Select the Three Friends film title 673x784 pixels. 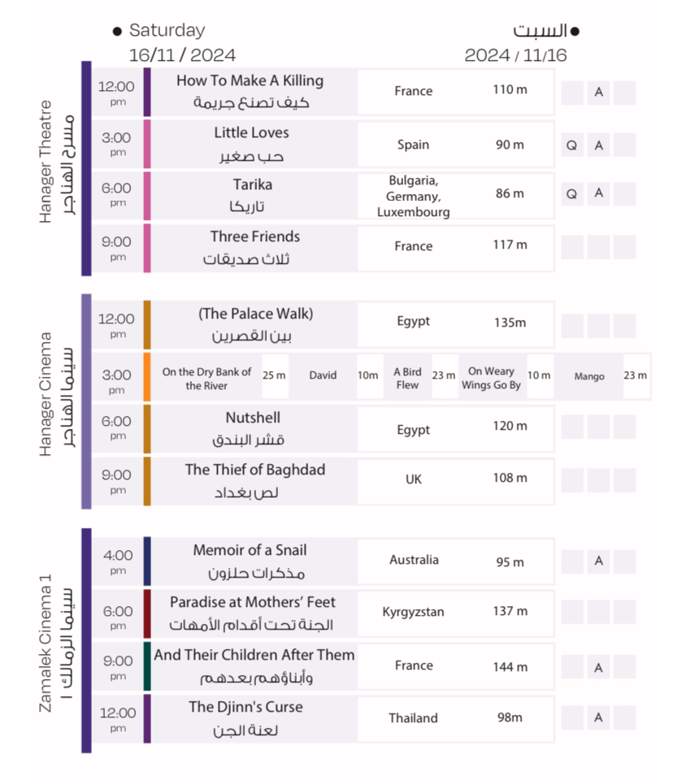click(254, 237)
